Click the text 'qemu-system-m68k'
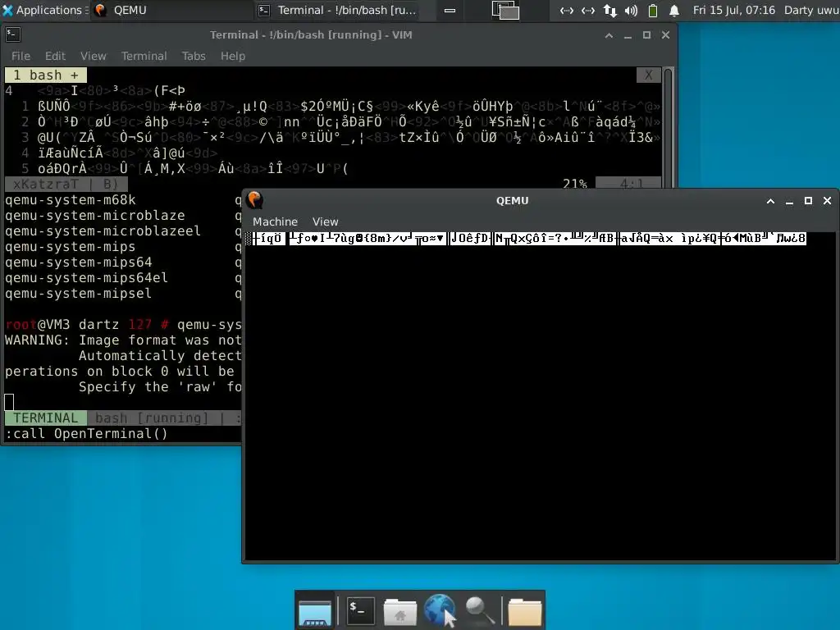840x630 pixels. coord(71,200)
